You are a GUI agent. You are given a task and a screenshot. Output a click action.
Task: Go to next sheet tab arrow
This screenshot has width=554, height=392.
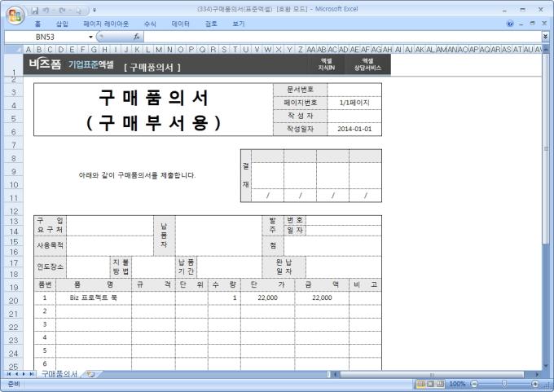click(x=24, y=374)
